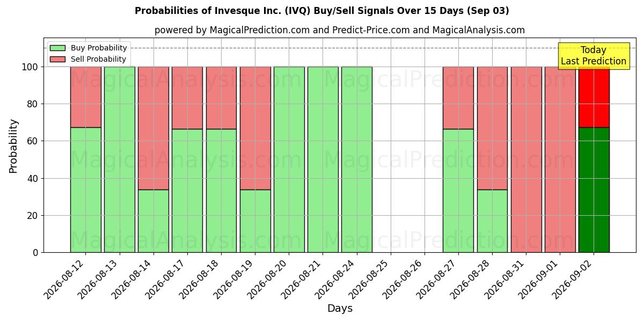
Task: Click the y-axis tick value 60
Action: click(x=34, y=141)
